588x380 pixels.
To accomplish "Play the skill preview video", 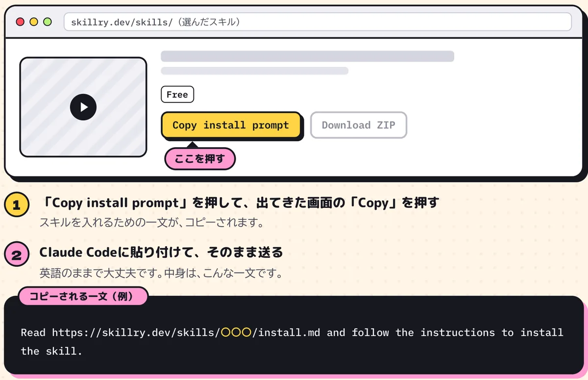I will [83, 107].
